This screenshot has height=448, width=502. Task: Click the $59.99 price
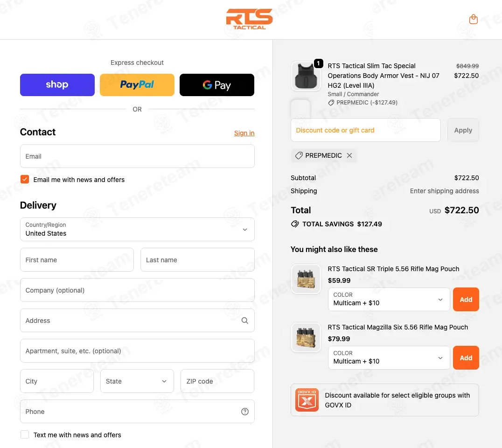pyautogui.click(x=339, y=280)
